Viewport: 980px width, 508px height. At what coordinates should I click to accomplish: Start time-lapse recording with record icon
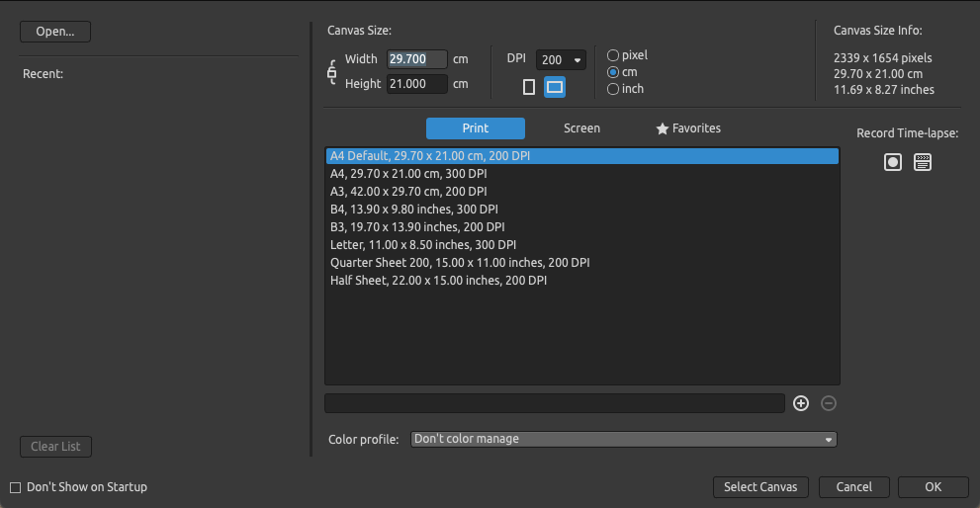(893, 162)
